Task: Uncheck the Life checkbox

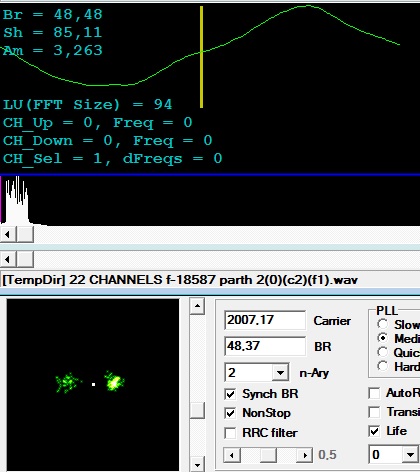Action: (x=374, y=431)
